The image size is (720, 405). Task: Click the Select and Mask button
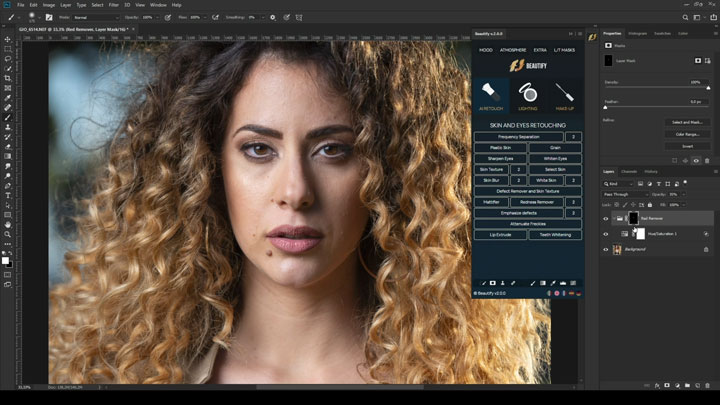pyautogui.click(x=687, y=122)
